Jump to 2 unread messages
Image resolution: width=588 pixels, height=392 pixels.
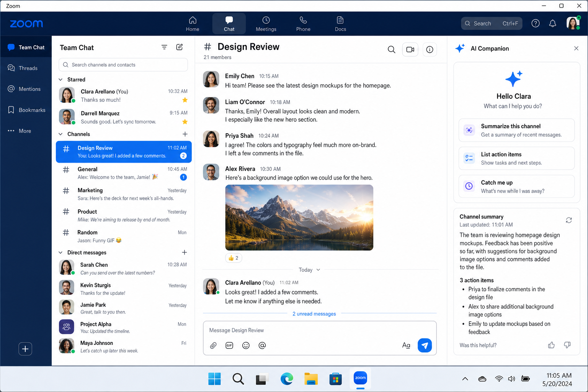click(314, 314)
